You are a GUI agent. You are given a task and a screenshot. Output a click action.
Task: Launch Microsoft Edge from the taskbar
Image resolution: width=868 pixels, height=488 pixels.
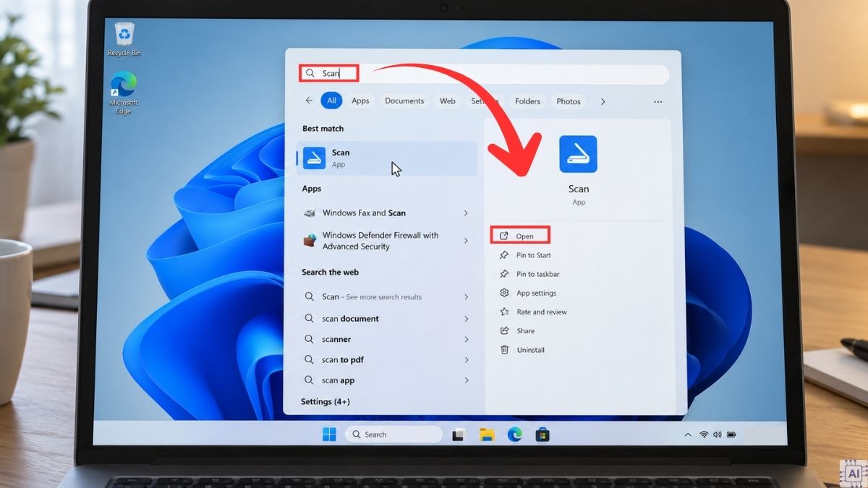tap(515, 435)
